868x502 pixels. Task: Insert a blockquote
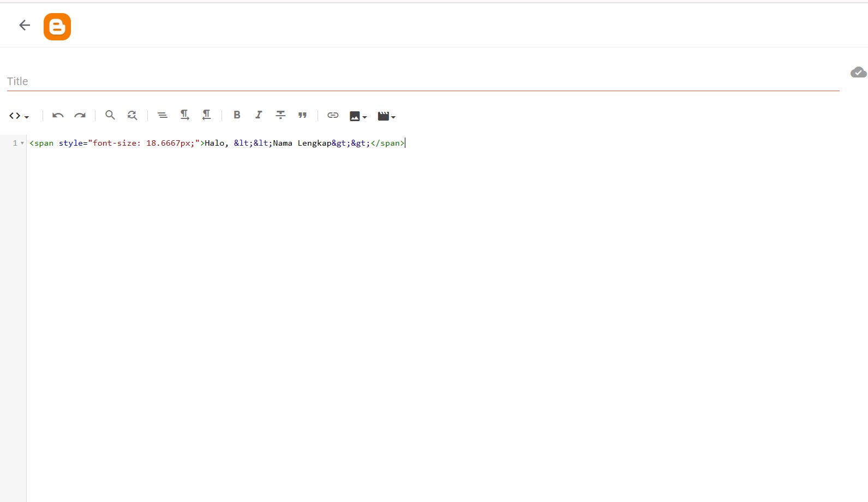tap(302, 115)
